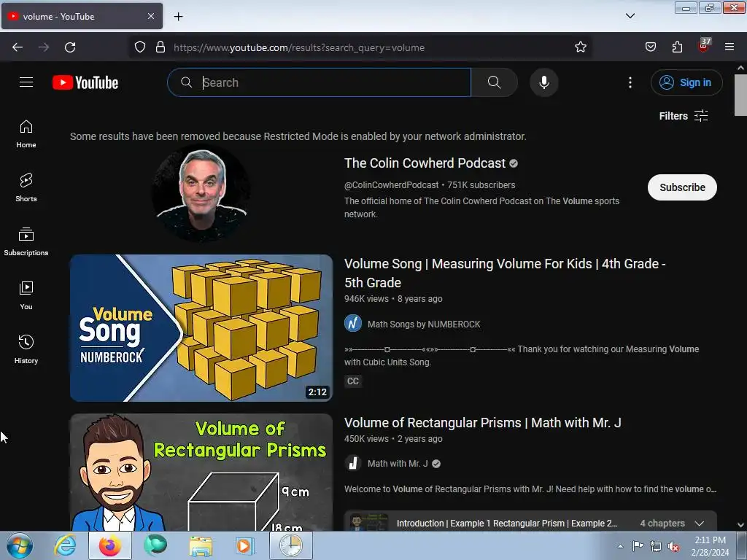This screenshot has height=560, width=747.
Task: Click the Math with Mr. J avatar icon
Action: pyautogui.click(x=353, y=463)
